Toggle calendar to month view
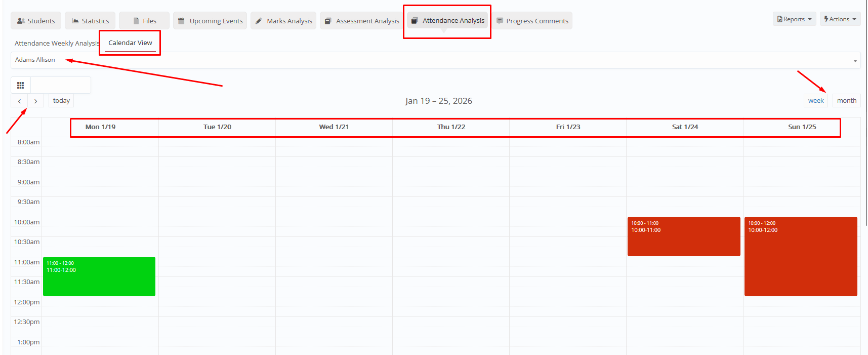Screen dimensions: 868x355 coord(846,101)
